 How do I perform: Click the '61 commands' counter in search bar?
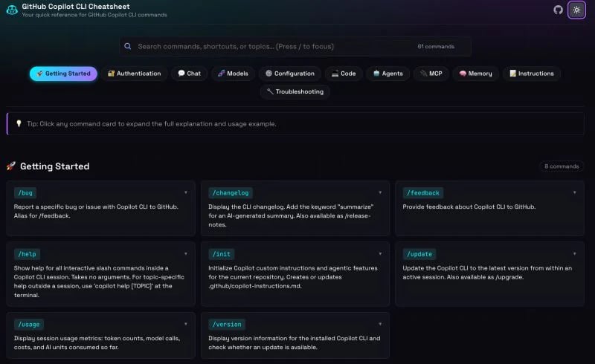pos(436,47)
